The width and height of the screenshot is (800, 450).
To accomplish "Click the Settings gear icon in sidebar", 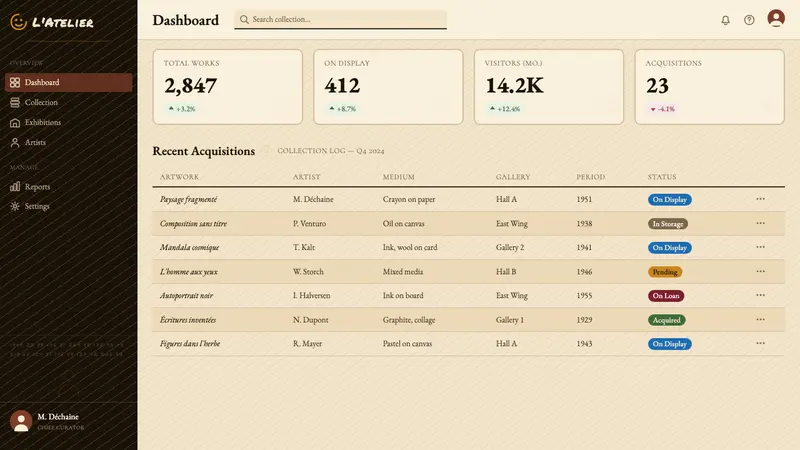I will [x=15, y=206].
